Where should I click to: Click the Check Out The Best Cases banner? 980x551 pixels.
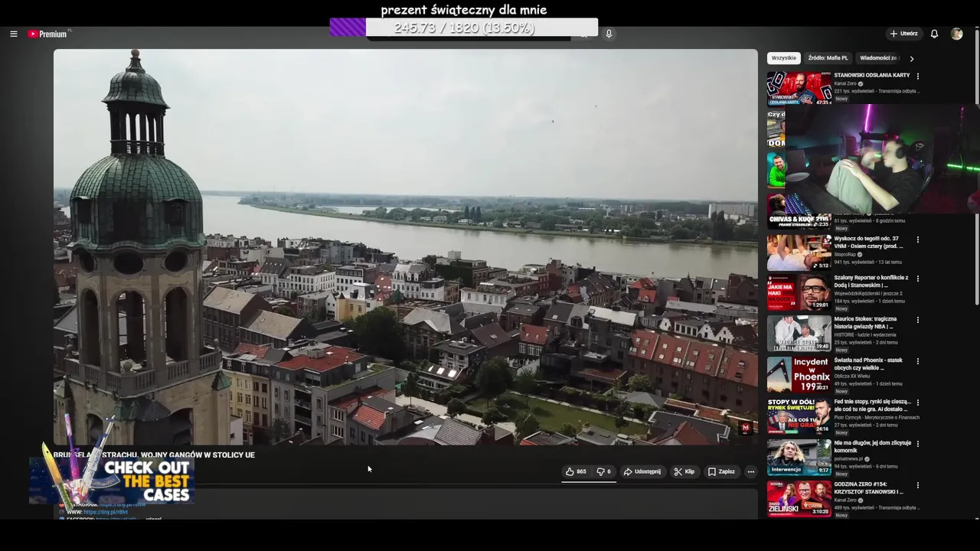[112, 479]
